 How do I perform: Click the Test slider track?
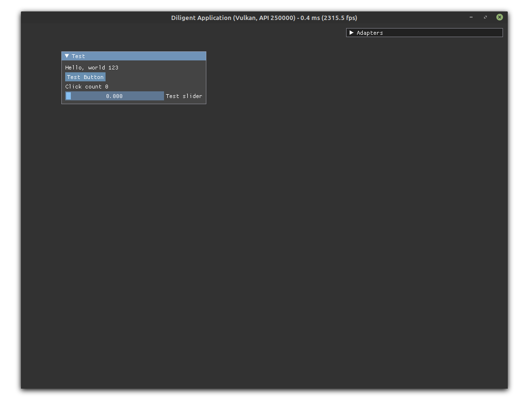[115, 96]
